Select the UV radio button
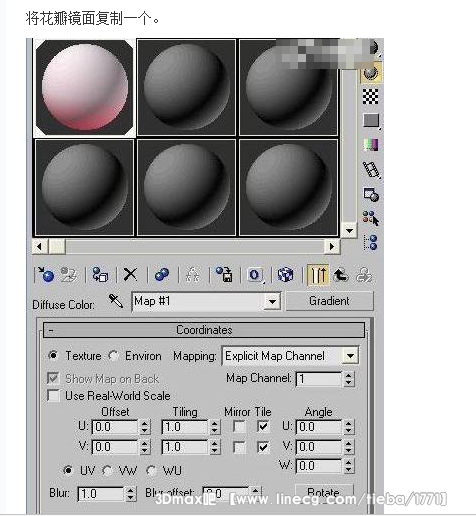 point(68,470)
